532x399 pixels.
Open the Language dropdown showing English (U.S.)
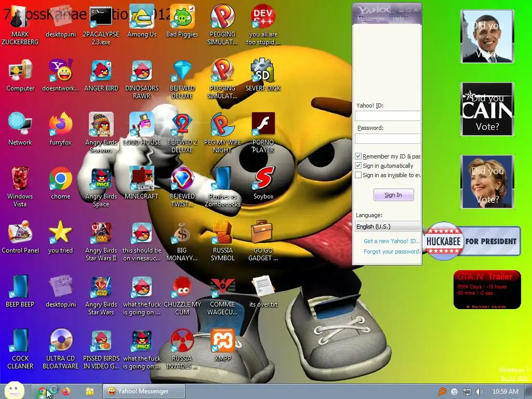point(388,227)
